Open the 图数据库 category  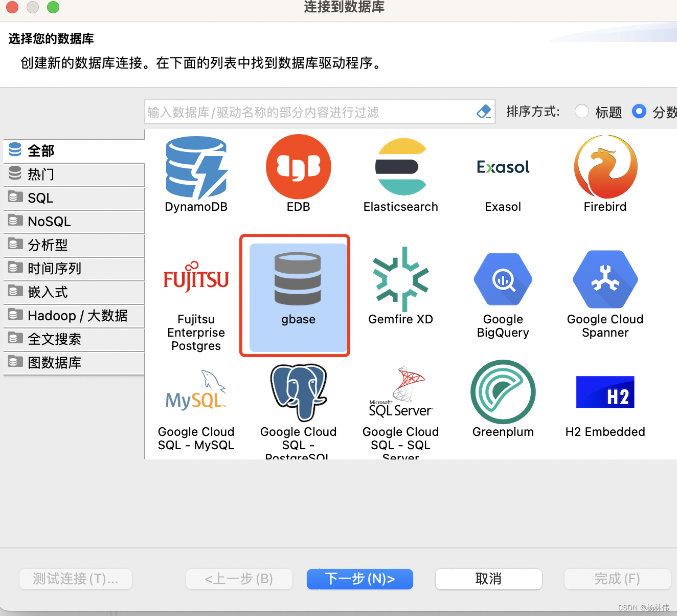point(74,363)
